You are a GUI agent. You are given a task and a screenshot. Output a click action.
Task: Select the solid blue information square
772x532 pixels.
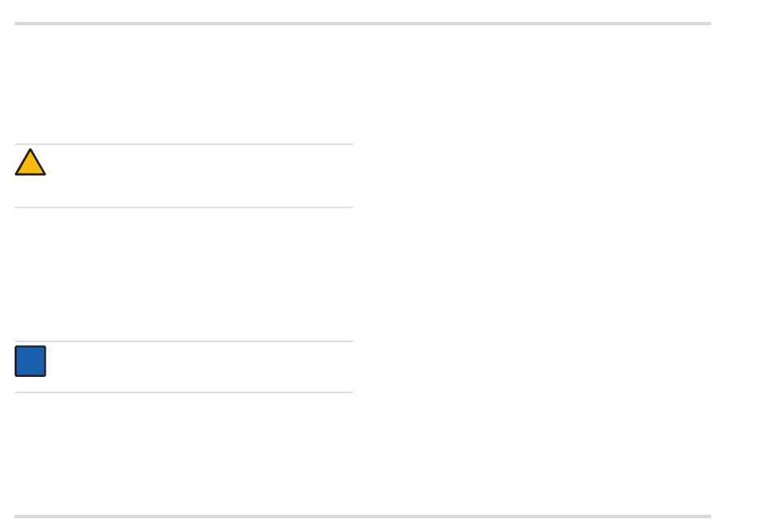[31, 361]
